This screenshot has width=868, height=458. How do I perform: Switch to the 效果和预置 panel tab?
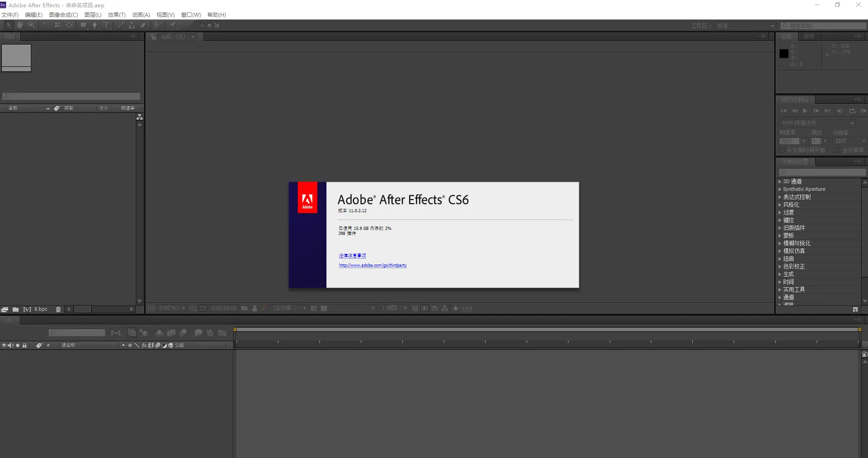pyautogui.click(x=795, y=162)
